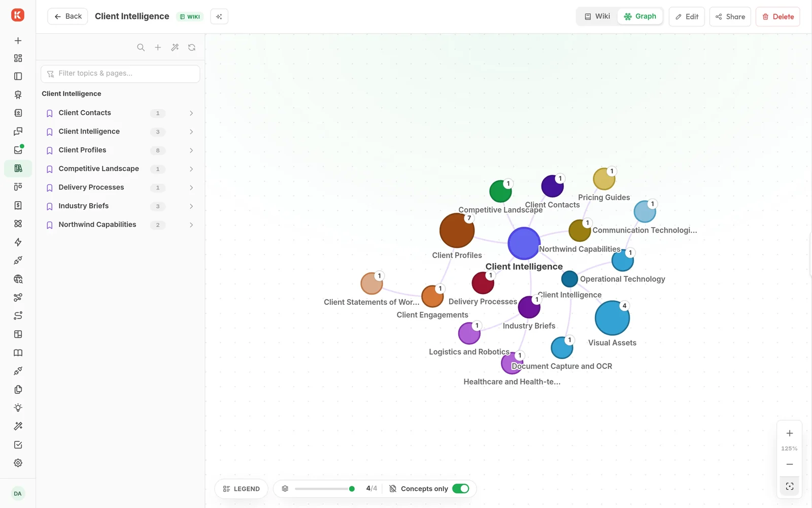The image size is (812, 508).
Task: Switch to the Wiki view tab
Action: pyautogui.click(x=597, y=16)
